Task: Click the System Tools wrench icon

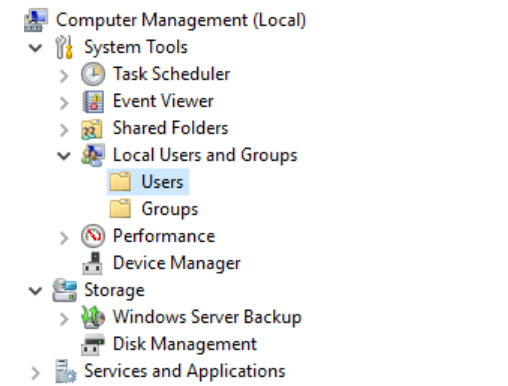Action: coord(64,47)
